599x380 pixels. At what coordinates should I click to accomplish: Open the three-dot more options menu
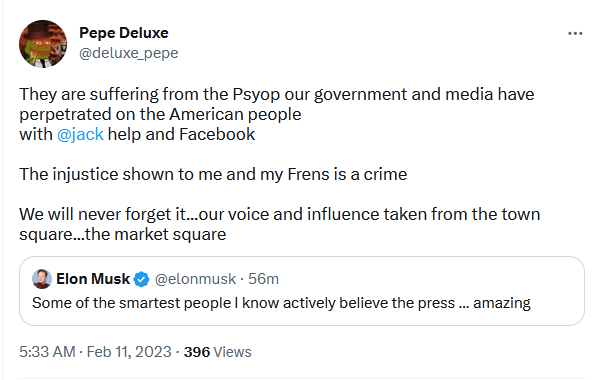575,34
